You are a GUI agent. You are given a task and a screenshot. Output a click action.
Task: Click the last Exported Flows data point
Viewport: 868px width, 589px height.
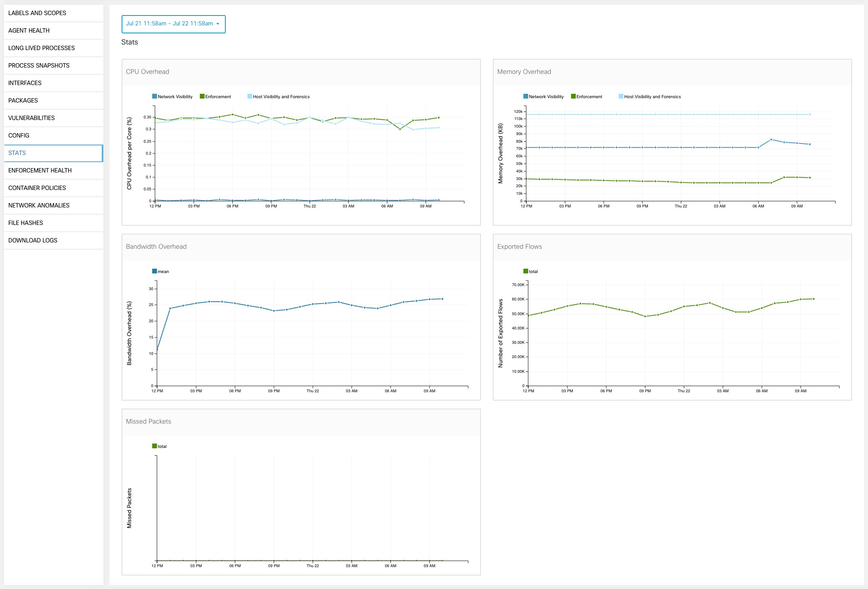(814, 299)
